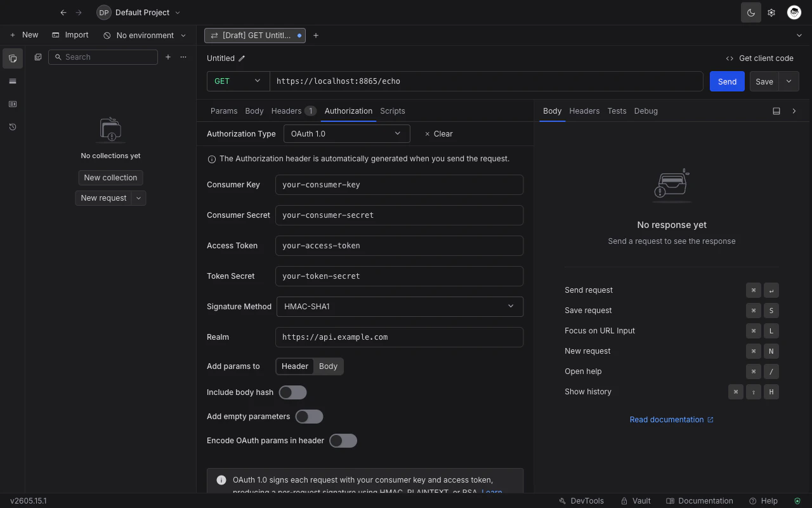
Task: Click the collapse-all icon beside Search
Action: point(38,57)
